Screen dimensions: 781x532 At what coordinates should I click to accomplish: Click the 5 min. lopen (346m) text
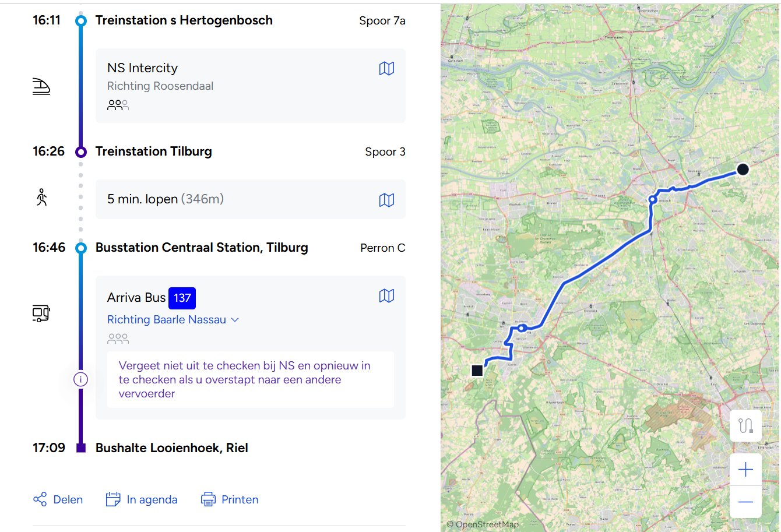[166, 199]
